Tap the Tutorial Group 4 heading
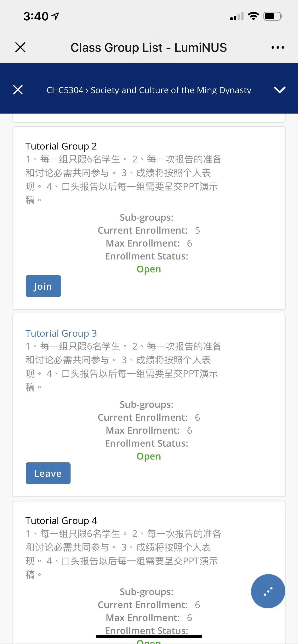The image size is (298, 644). pos(61,521)
